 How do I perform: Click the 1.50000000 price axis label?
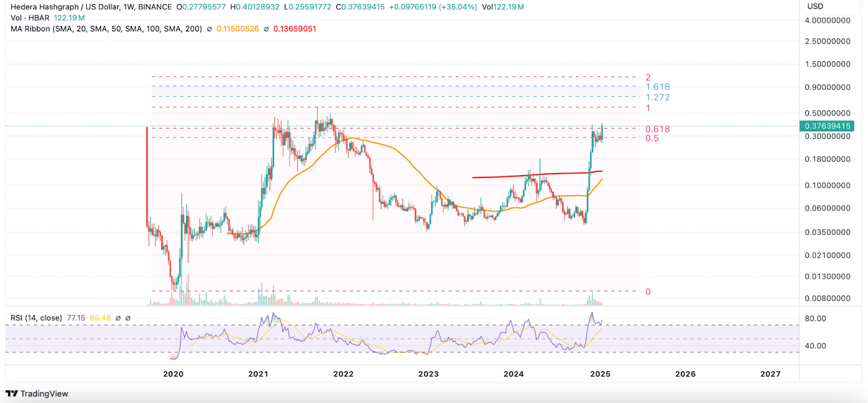828,64
